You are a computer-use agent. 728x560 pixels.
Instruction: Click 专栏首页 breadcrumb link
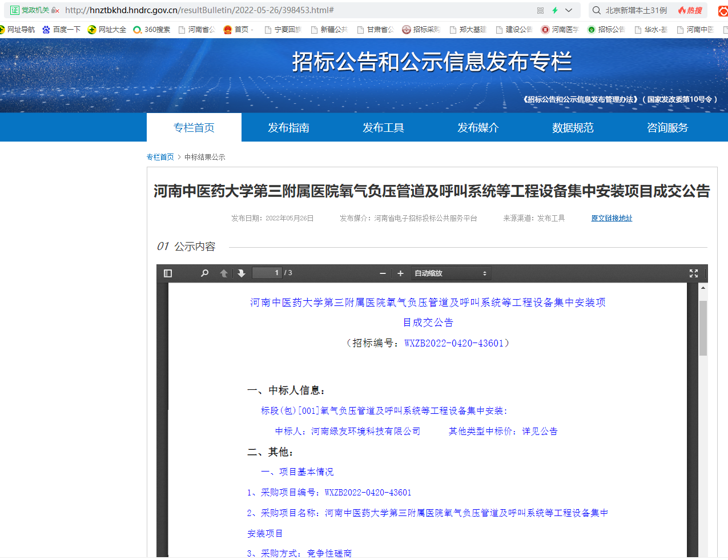point(160,157)
